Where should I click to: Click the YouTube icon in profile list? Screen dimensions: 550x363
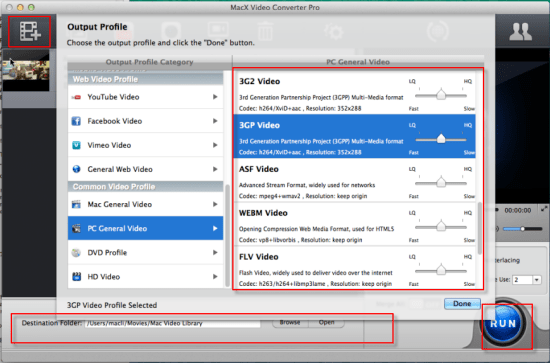pos(76,97)
